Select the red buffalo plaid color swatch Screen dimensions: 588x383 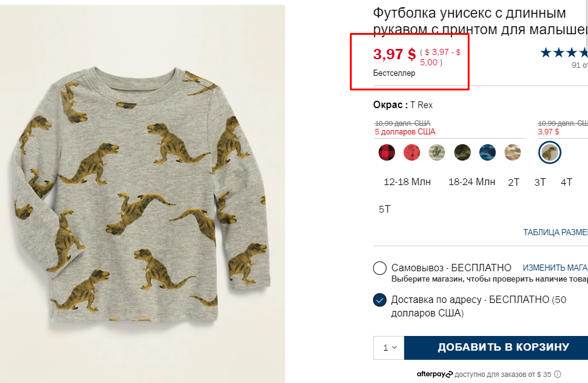pyautogui.click(x=387, y=152)
